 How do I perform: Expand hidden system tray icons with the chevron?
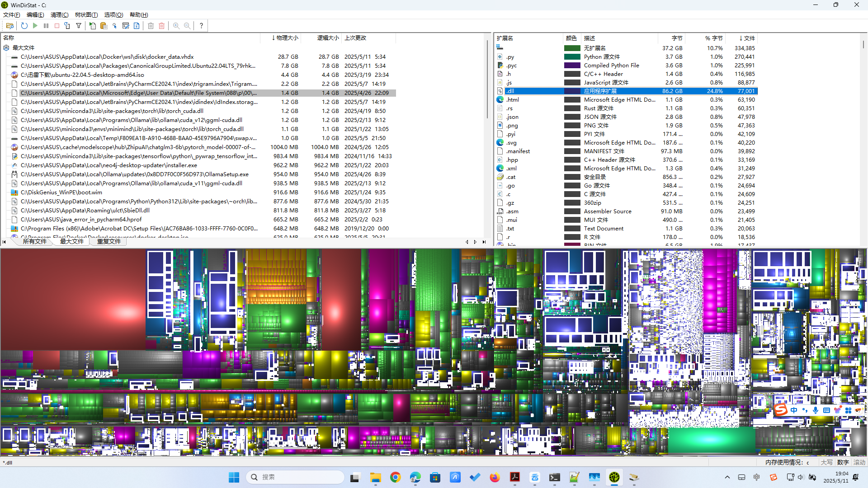tap(727, 477)
